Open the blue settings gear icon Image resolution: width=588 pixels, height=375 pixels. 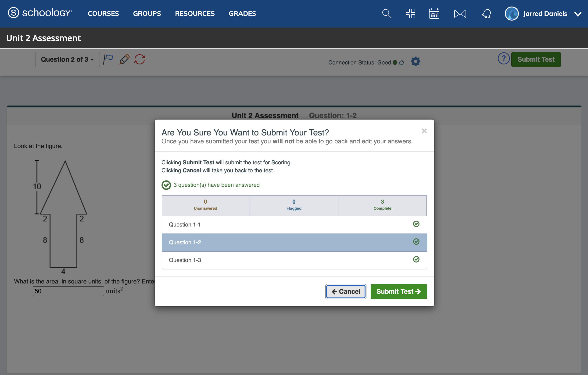[x=415, y=62]
